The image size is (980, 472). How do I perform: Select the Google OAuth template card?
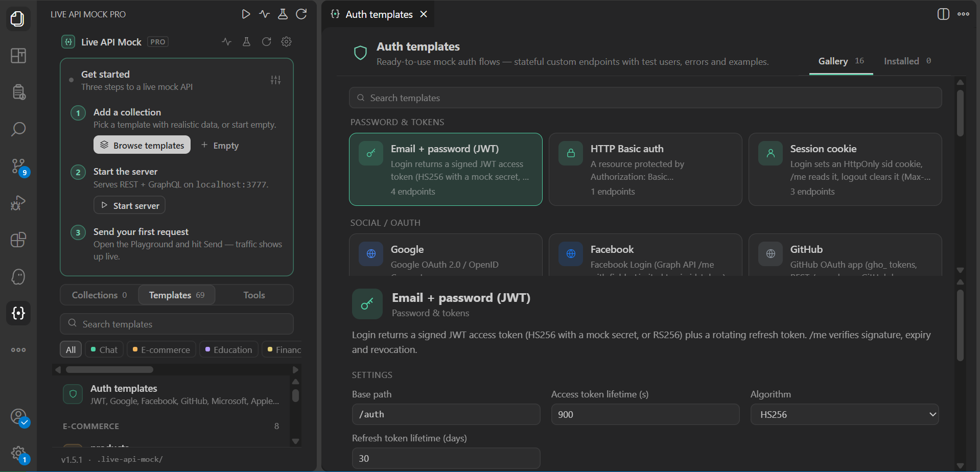pyautogui.click(x=446, y=255)
